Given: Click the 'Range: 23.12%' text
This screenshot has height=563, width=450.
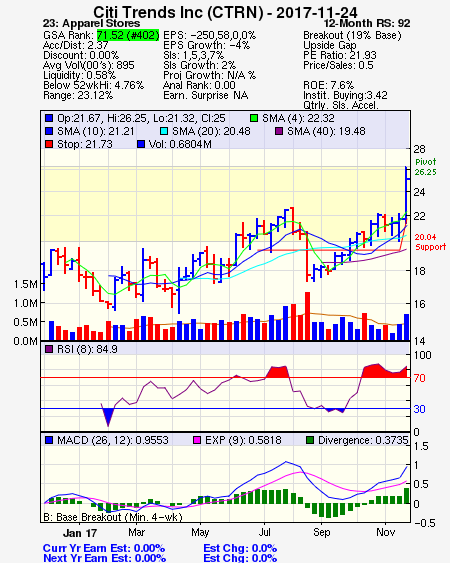Looking at the screenshot, I should [78, 96].
